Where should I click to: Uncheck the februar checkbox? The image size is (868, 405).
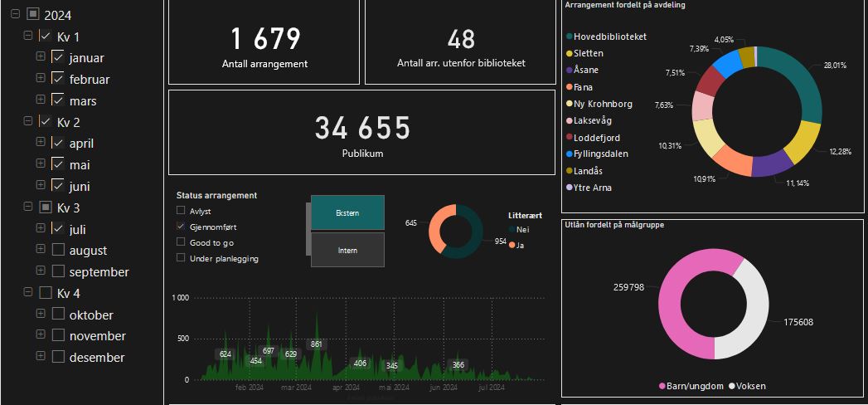pyautogui.click(x=58, y=79)
